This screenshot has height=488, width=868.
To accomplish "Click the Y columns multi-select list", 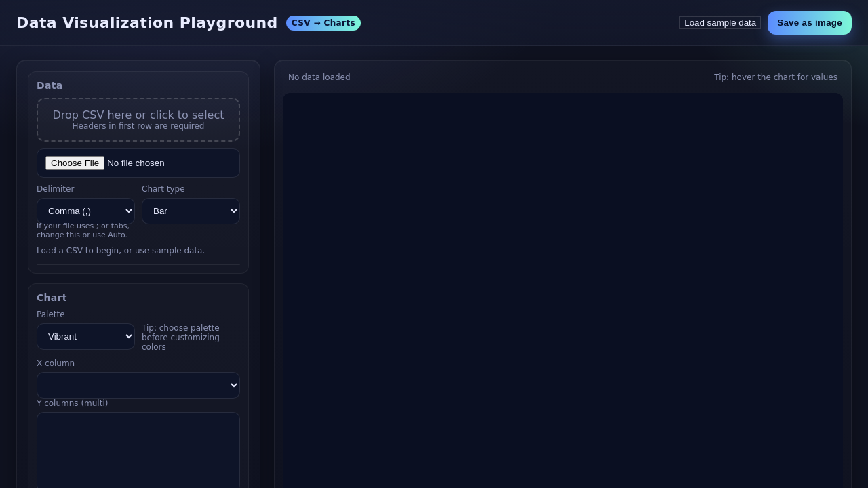I will [x=138, y=450].
